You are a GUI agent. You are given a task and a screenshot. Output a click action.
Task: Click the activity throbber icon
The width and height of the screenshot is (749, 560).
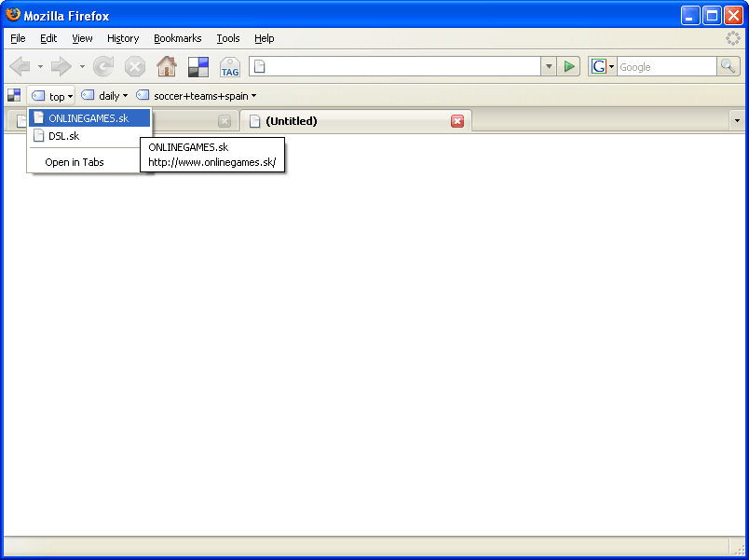pos(733,38)
